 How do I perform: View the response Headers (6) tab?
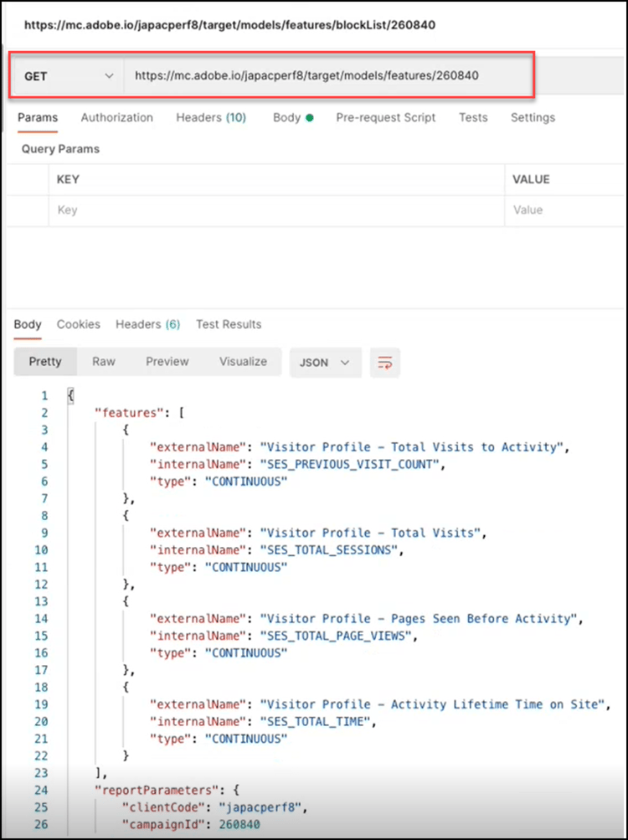[x=148, y=325]
